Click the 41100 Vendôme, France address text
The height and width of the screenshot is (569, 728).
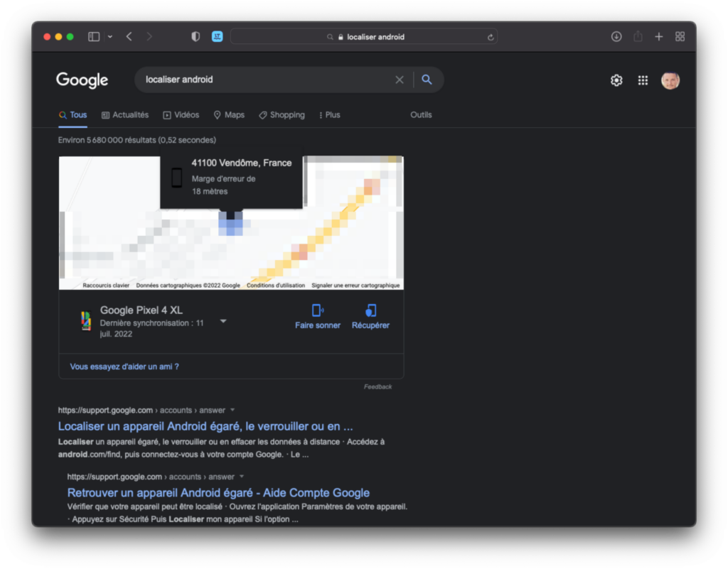242,163
